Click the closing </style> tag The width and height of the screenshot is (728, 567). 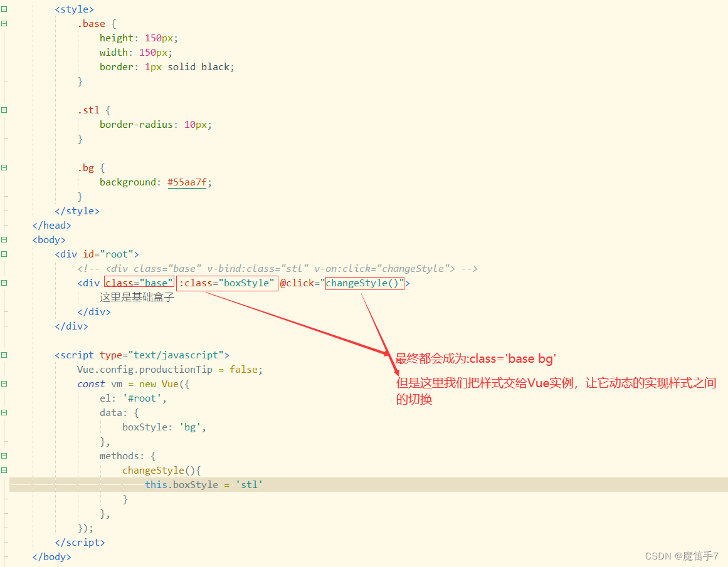77,211
